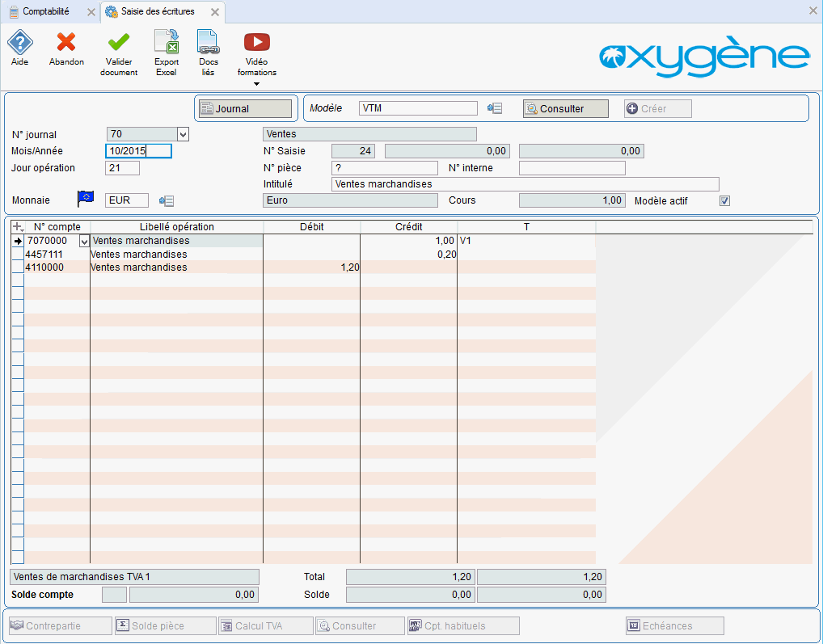The width and height of the screenshot is (823, 644).
Task: Click the N° Saisie 24 field
Action: (352, 151)
